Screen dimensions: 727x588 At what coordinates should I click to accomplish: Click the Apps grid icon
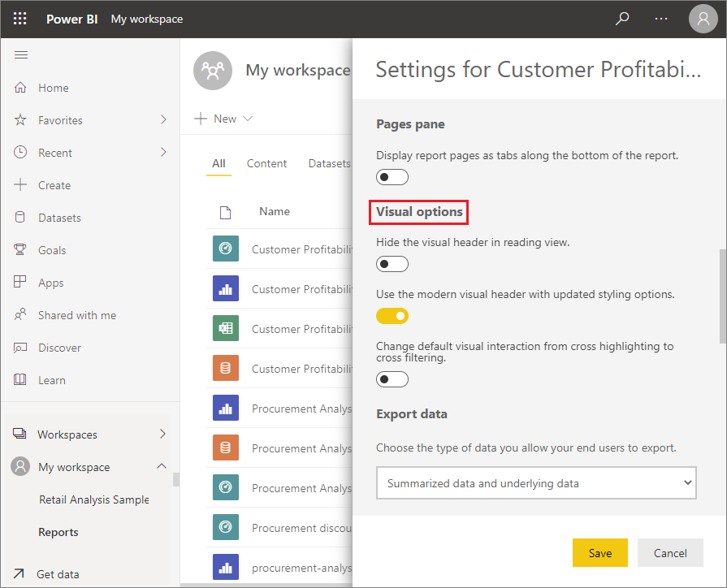pyautogui.click(x=20, y=282)
